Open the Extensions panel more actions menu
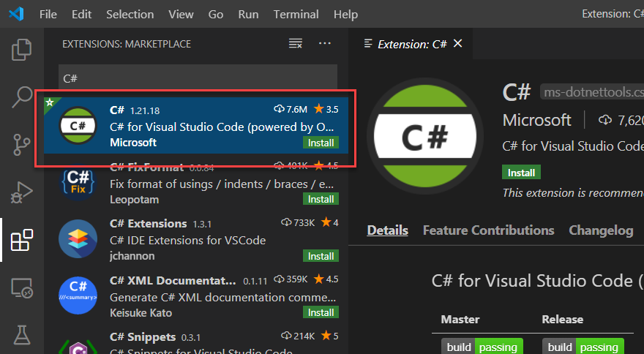Image resolution: width=644 pixels, height=354 pixels. click(x=325, y=44)
